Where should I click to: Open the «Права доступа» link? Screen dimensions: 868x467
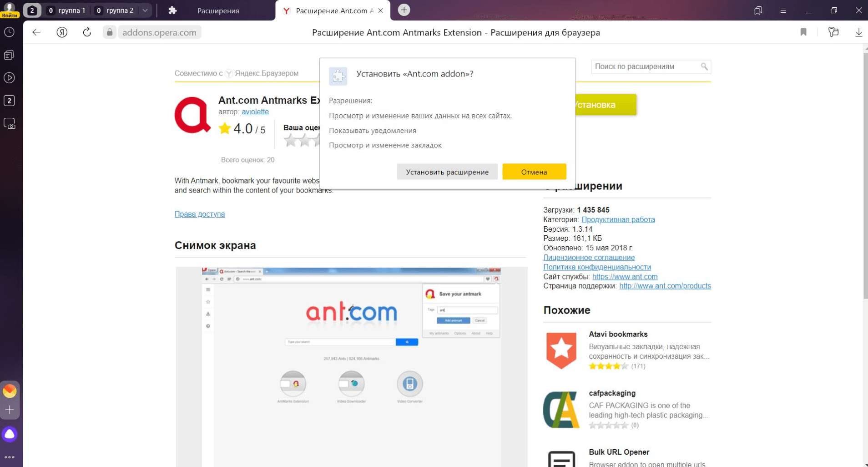pos(199,214)
